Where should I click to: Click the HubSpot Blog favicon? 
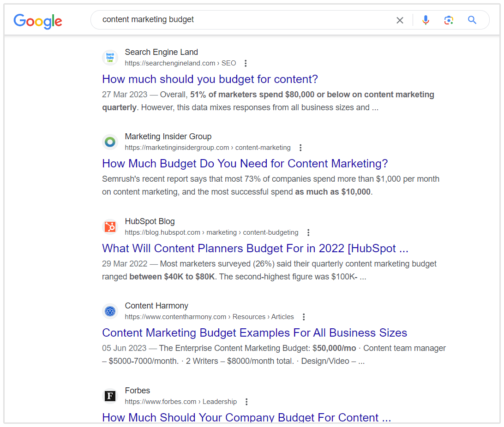coord(110,227)
